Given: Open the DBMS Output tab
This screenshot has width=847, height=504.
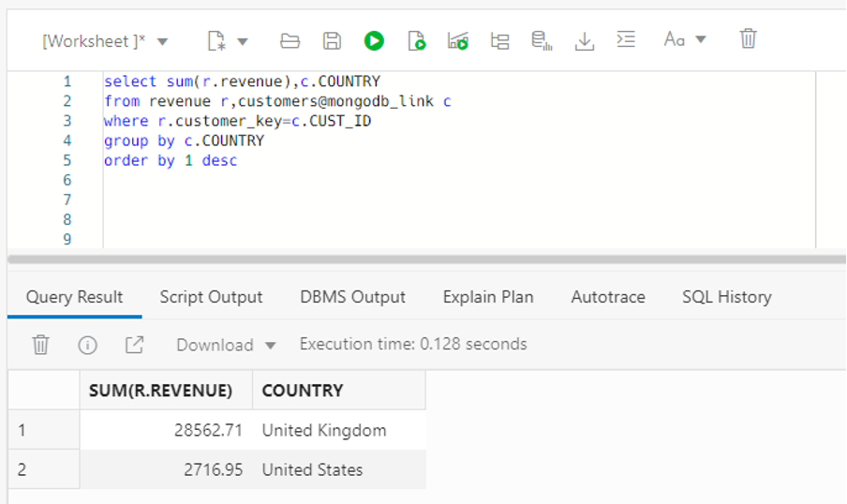Looking at the screenshot, I should pos(352,297).
